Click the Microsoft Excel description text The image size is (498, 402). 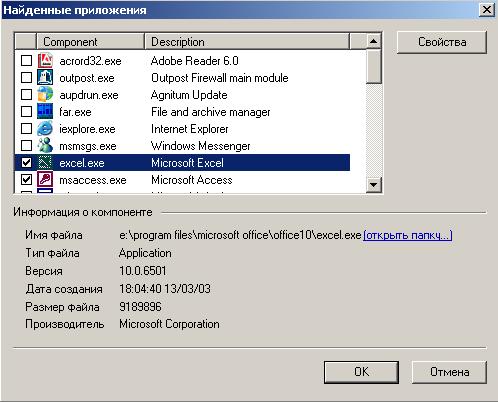(187, 163)
